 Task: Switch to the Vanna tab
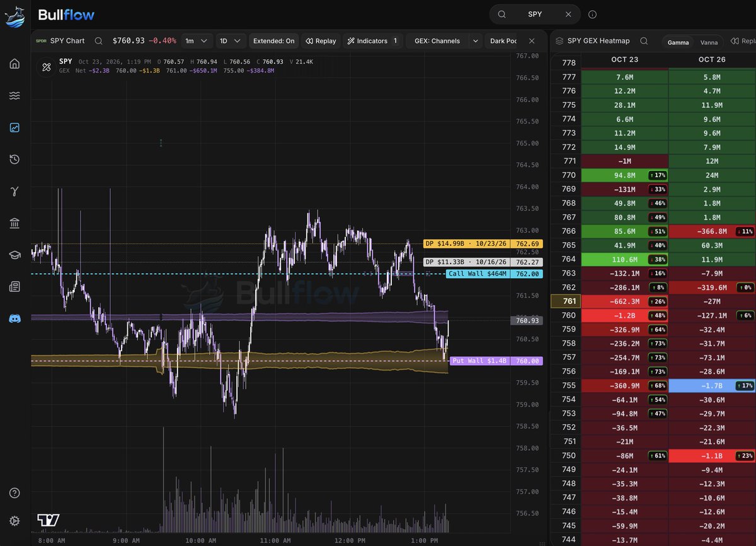(x=709, y=42)
